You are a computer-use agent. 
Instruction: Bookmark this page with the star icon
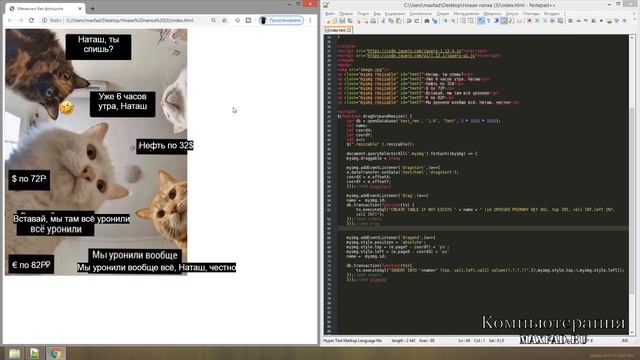click(224, 20)
